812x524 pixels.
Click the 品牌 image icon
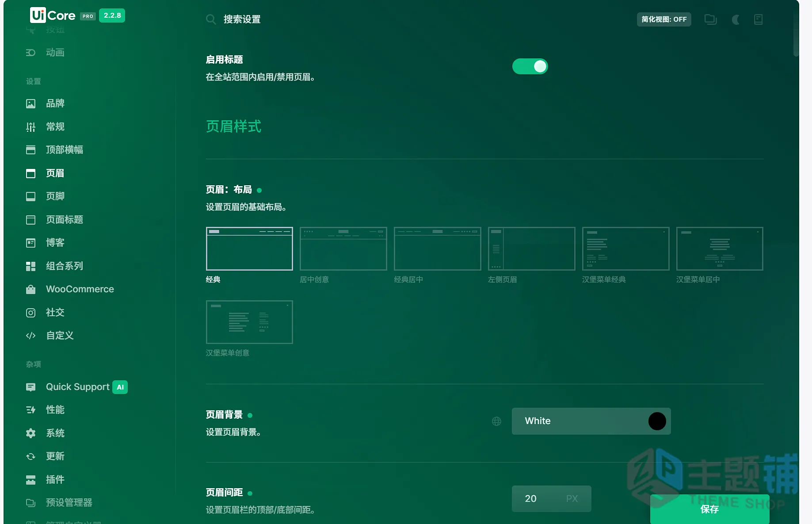(30, 103)
